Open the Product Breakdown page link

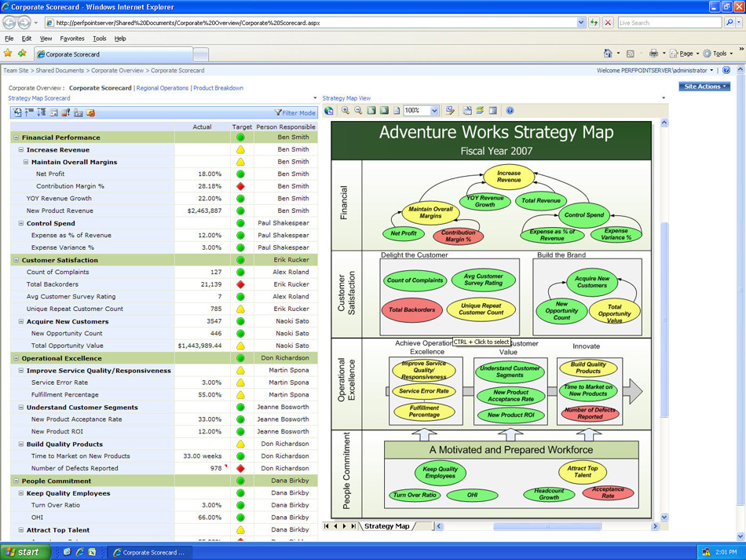pos(218,88)
